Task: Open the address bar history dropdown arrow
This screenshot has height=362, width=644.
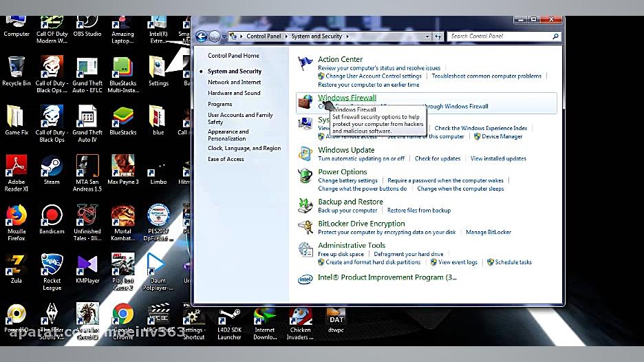Action: tap(427, 36)
